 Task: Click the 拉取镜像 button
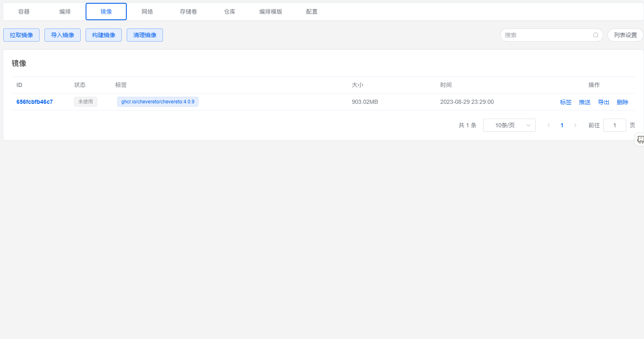(x=21, y=35)
